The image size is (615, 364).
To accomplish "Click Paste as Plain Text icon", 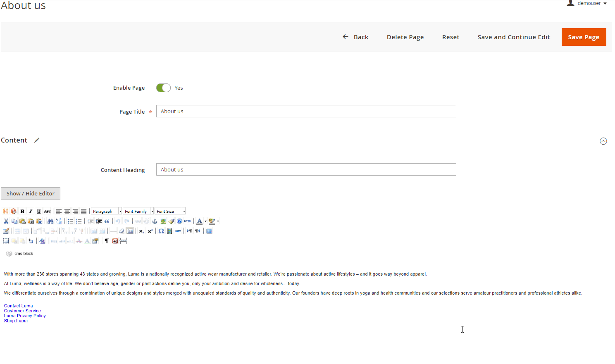I will coord(31,221).
